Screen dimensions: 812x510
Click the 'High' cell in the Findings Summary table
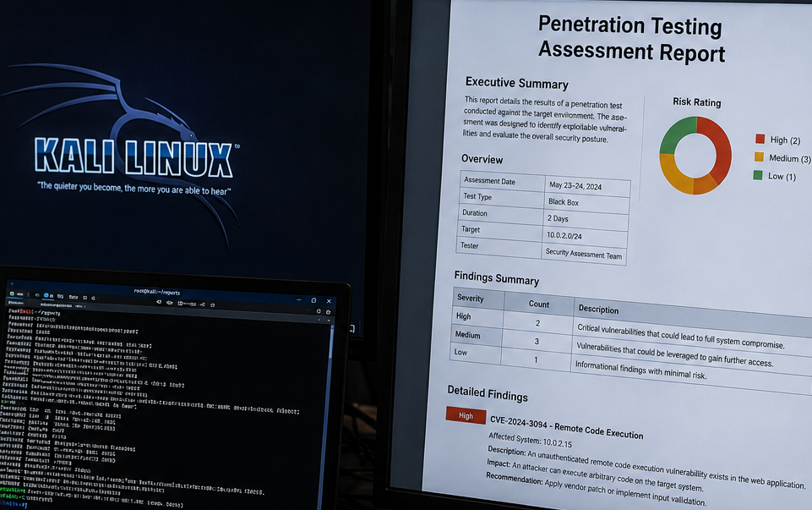click(477, 316)
